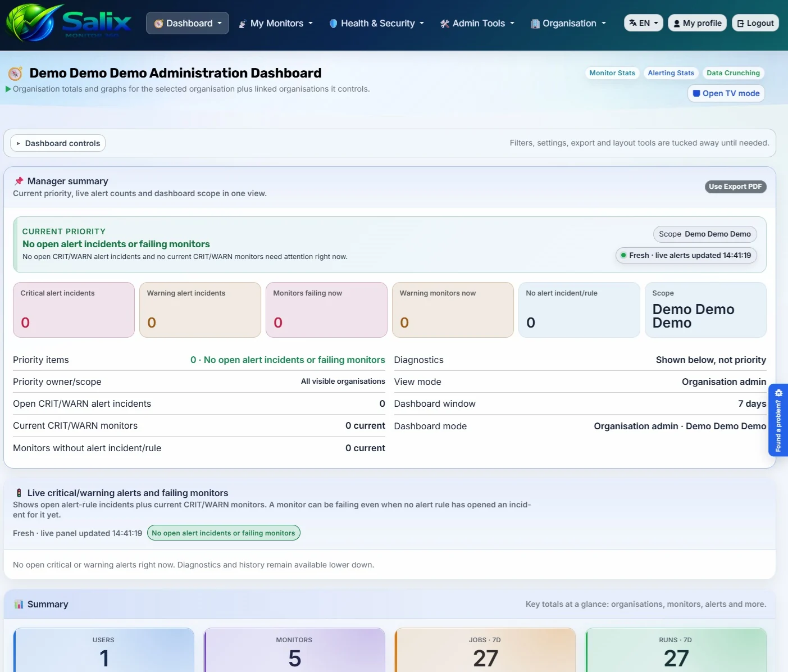This screenshot has width=788, height=672.
Task: Click 'Fresh · live panel updated 14:41:19' text
Action: click(78, 533)
